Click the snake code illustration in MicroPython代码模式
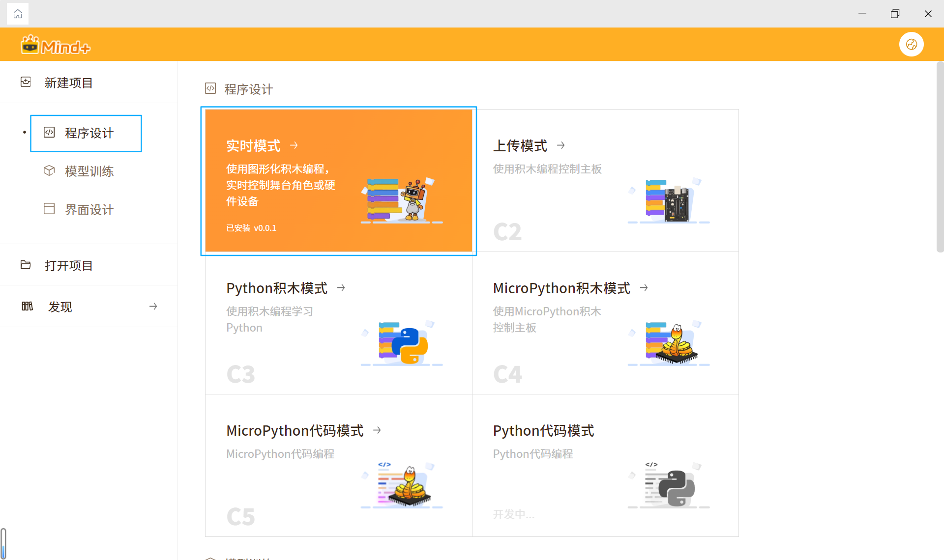This screenshot has height=560, width=944. 402,485
